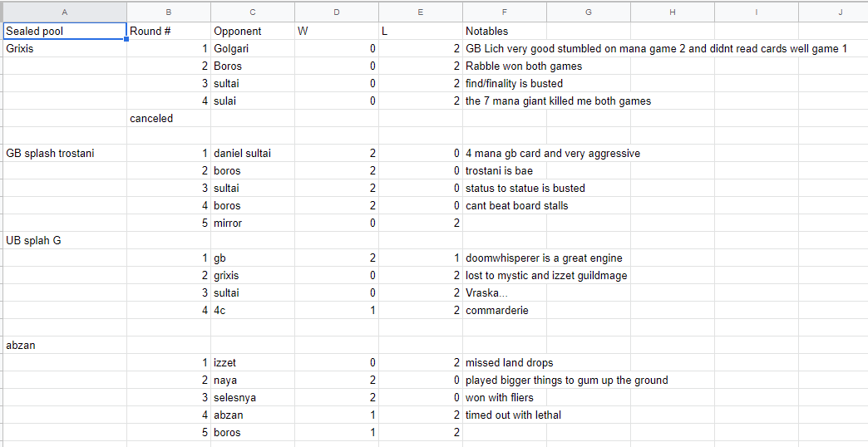Viewport: 868px width, 447px height.
Task: Click the canceled cell
Action: pos(169,118)
